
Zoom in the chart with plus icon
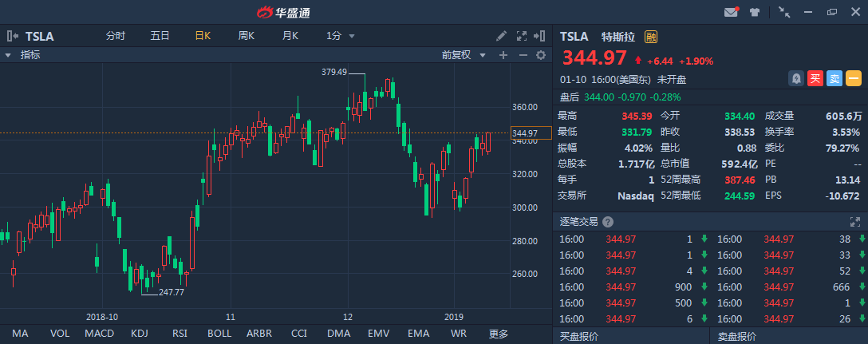coord(503,55)
